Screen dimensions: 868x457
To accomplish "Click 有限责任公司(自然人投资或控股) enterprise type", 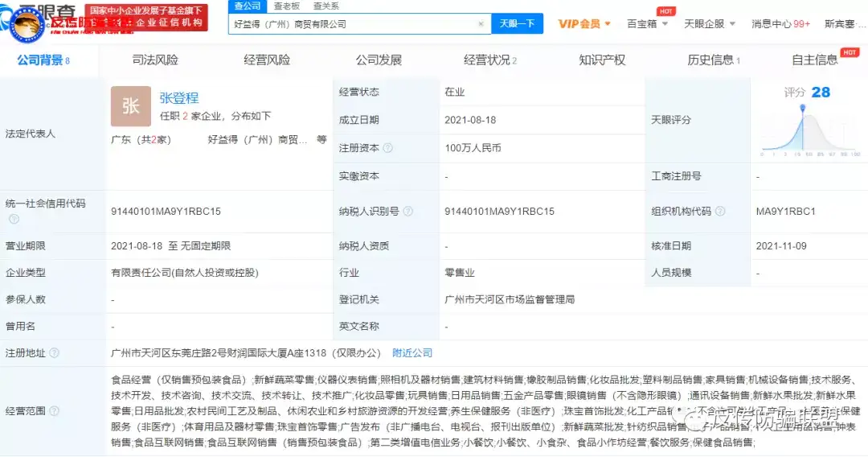I will pyautogui.click(x=185, y=273).
